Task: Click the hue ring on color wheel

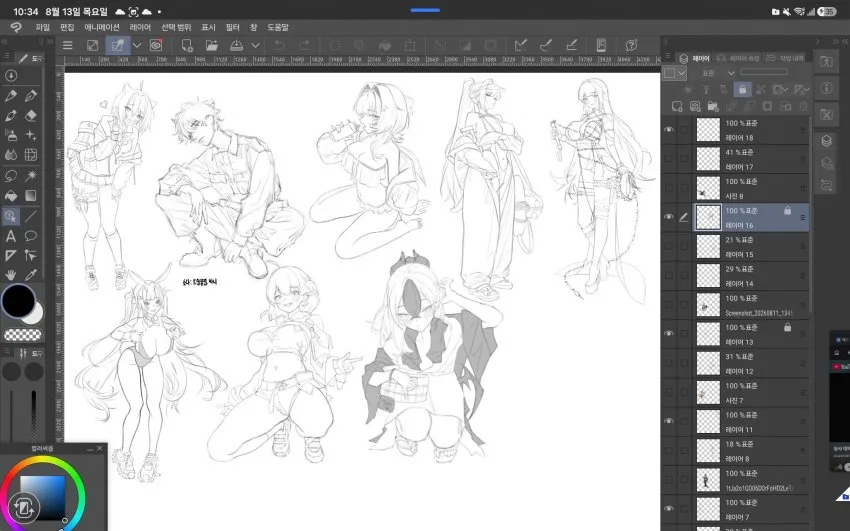Action: pyautogui.click(x=43, y=461)
